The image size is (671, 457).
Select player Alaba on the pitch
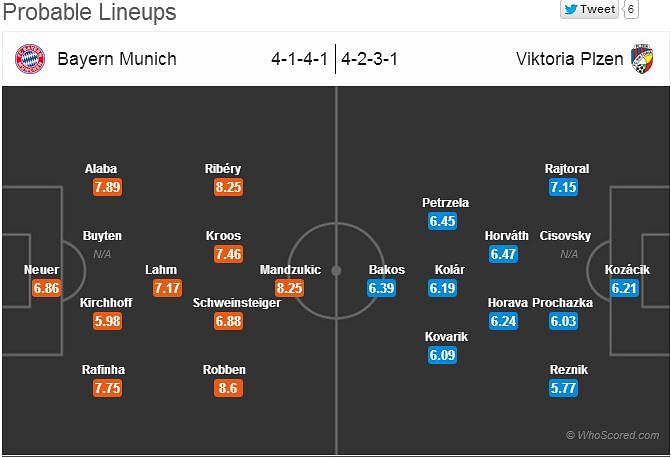pyautogui.click(x=101, y=169)
